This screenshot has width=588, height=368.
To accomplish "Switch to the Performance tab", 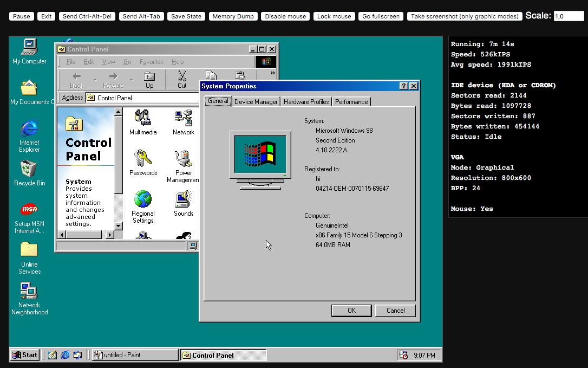I will coord(351,101).
